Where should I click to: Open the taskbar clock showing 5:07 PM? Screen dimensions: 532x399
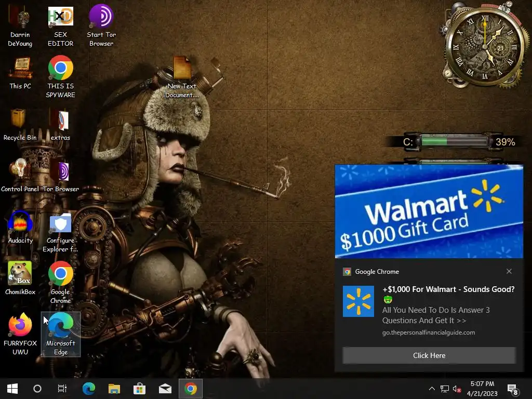click(482, 389)
